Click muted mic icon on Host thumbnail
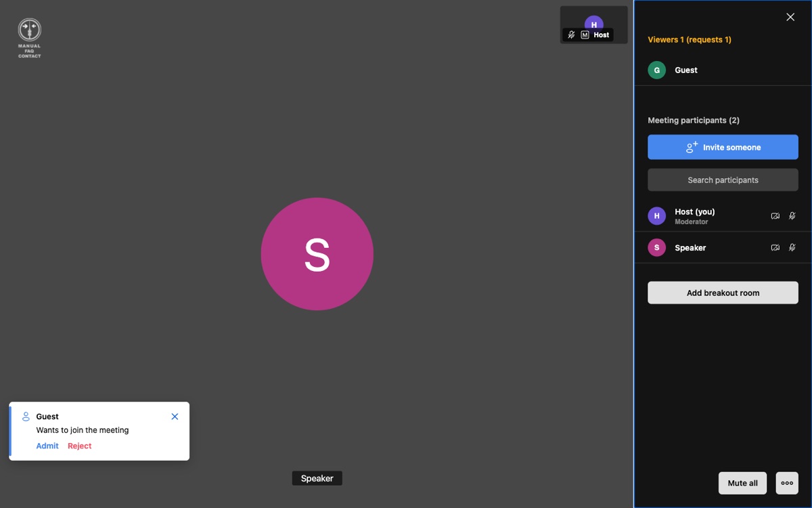Screen dimensions: 812x508 pyautogui.click(x=571, y=35)
